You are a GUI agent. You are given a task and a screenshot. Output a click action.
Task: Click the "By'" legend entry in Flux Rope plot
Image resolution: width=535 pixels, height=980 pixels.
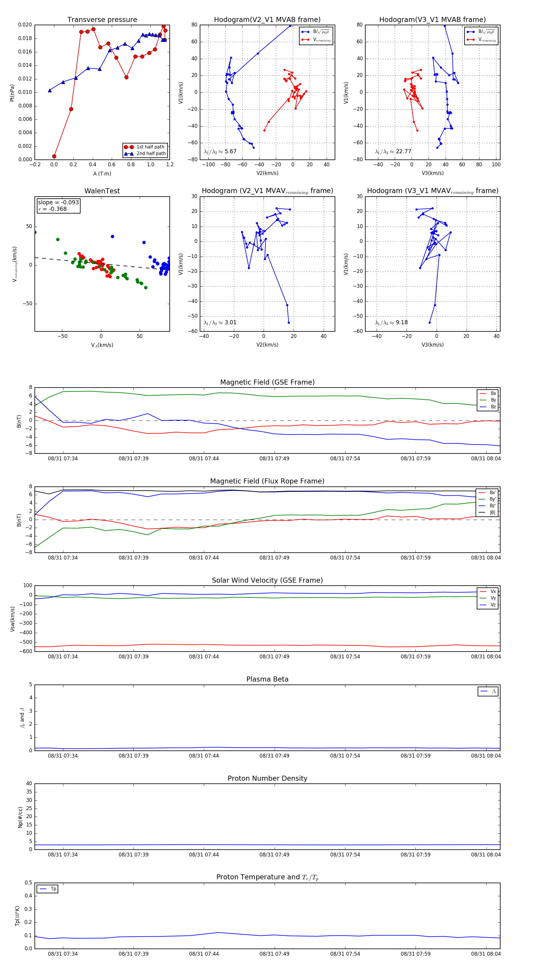click(x=487, y=499)
